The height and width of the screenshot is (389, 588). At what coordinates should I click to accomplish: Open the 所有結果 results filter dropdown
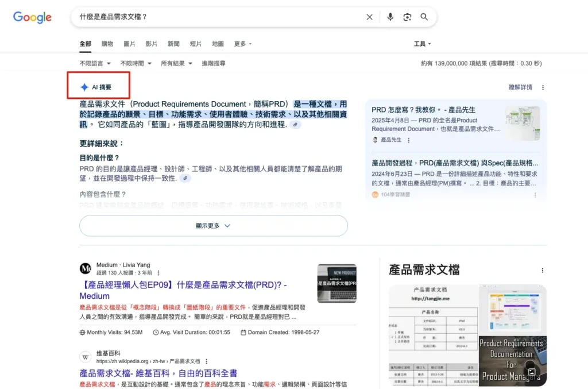click(x=177, y=63)
